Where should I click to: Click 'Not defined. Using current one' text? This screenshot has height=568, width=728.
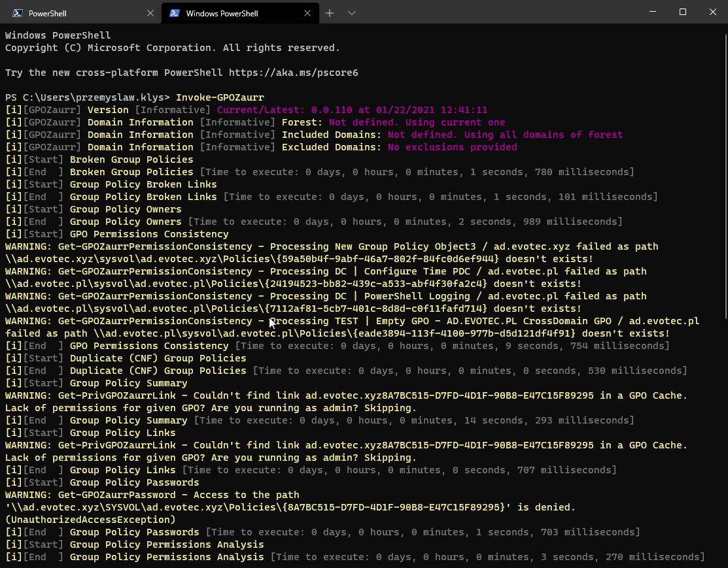[417, 122]
